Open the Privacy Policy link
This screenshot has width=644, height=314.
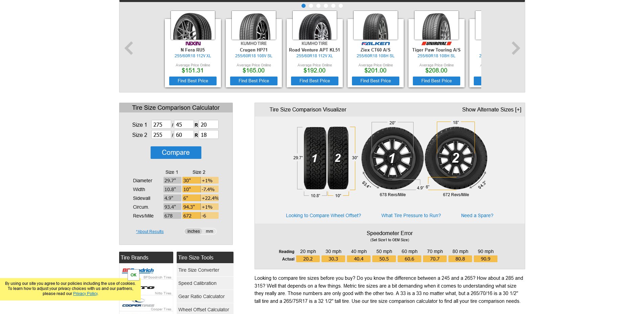click(85, 293)
